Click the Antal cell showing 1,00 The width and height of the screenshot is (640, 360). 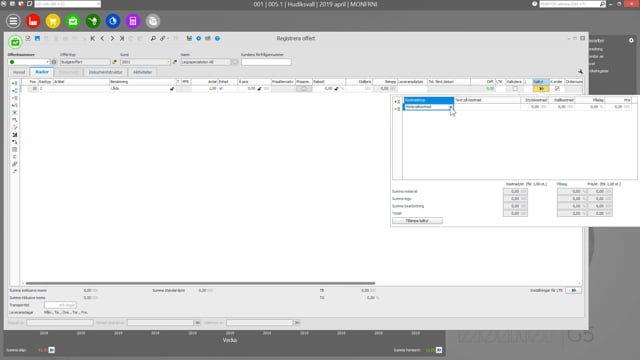(204, 89)
